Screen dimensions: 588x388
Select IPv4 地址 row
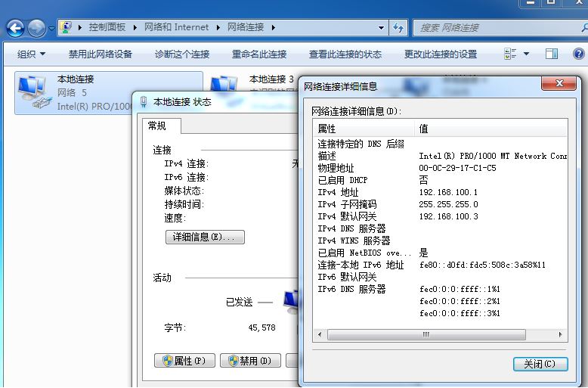[441, 192]
